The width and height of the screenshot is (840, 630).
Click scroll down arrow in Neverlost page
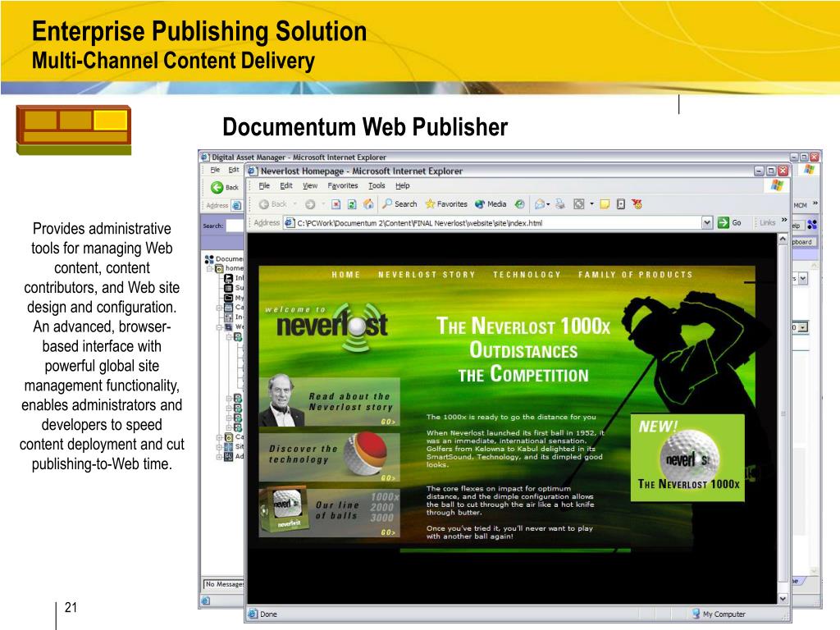[x=783, y=599]
